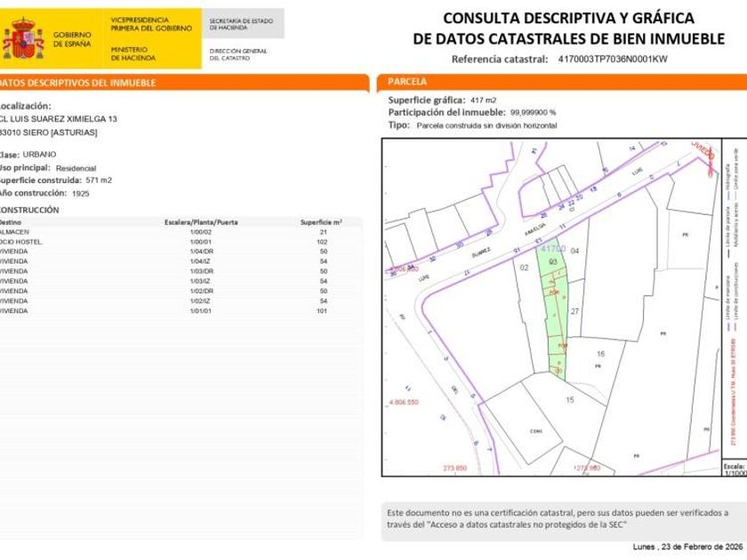The image size is (747, 560).
Task: Click door code '1/04/IZ' cell
Action: pyautogui.click(x=201, y=261)
